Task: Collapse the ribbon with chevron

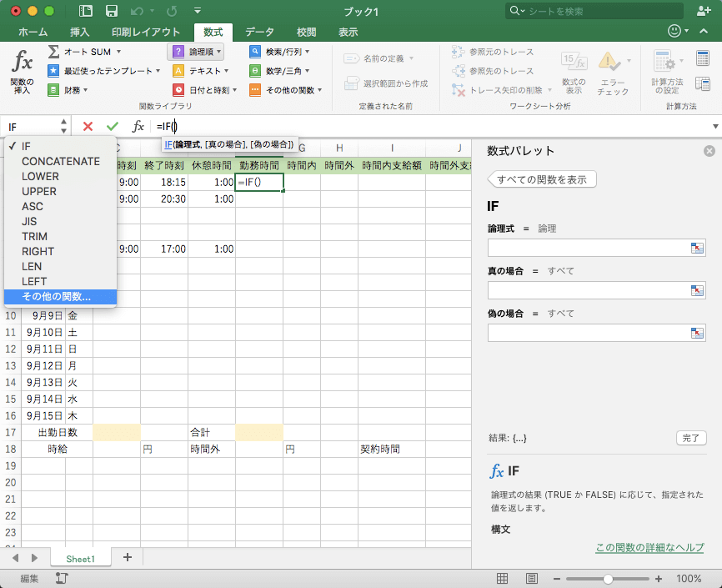Action: [x=704, y=32]
